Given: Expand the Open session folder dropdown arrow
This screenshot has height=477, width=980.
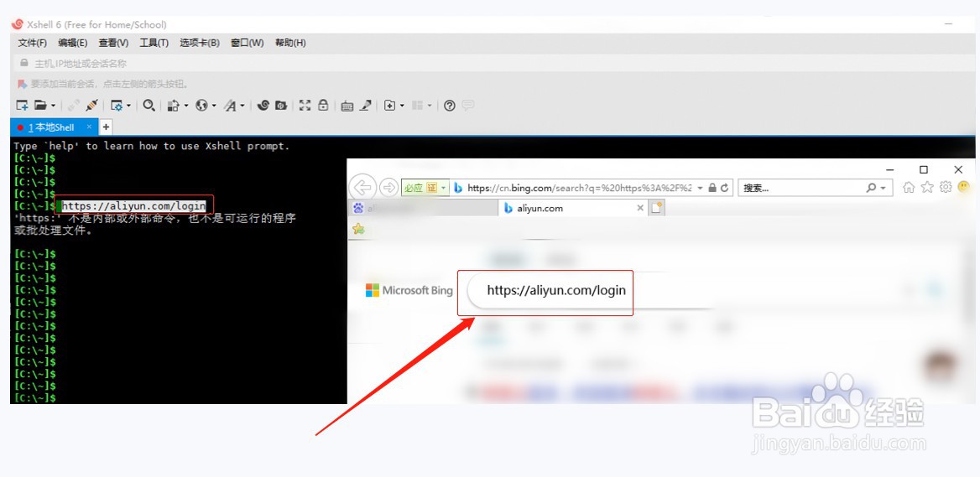Looking at the screenshot, I should [x=53, y=106].
